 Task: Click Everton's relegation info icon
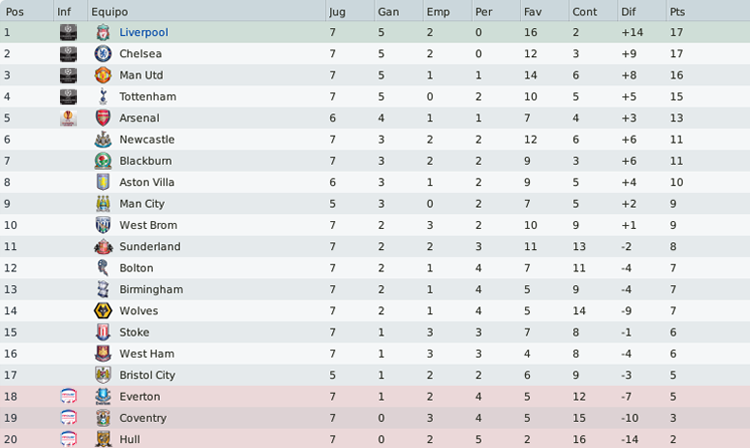[x=68, y=396]
